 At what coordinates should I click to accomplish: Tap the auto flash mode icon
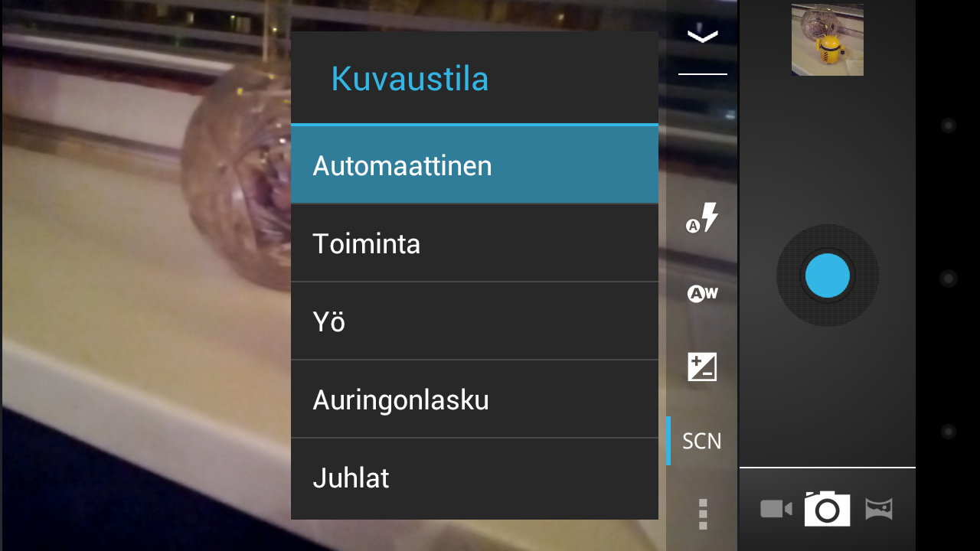[702, 218]
